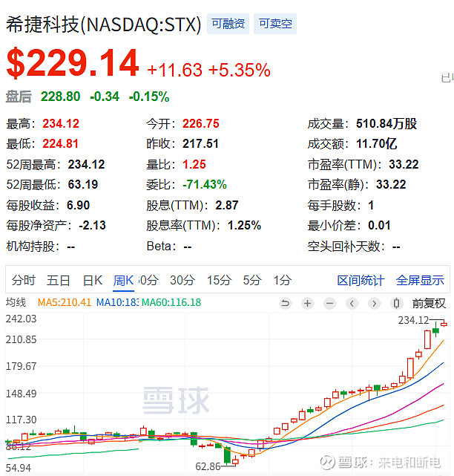Click the 股息率(TTM) value 1.25%
Screen dimensions: 454x476
244,225
